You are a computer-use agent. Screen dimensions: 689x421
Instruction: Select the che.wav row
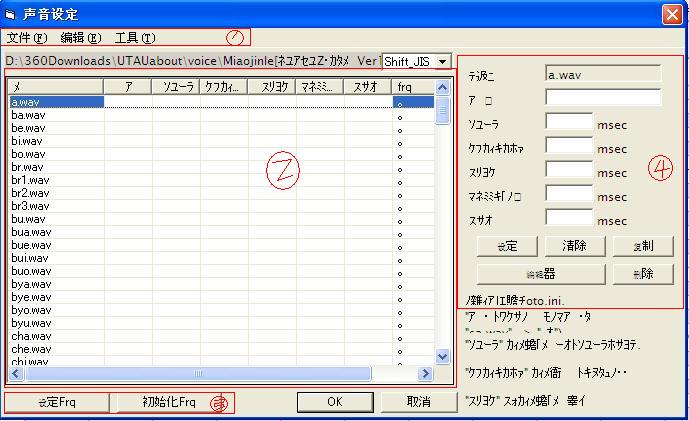222,349
